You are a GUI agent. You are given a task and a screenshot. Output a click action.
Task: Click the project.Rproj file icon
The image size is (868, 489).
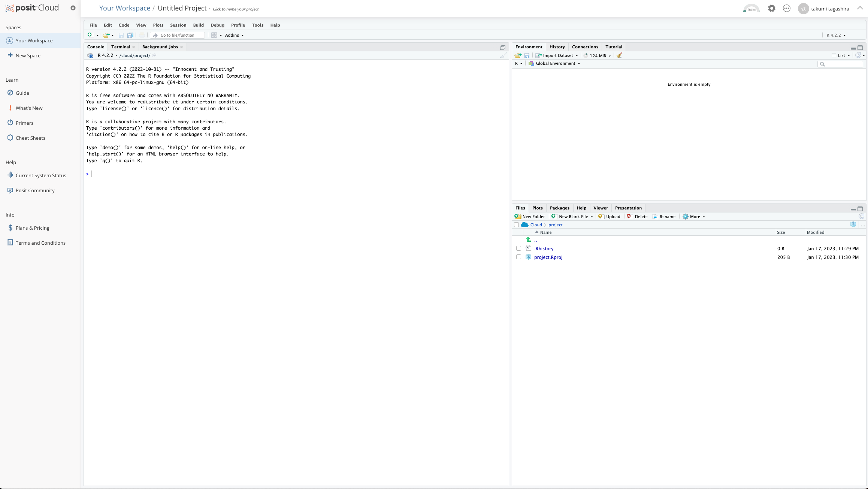click(528, 257)
